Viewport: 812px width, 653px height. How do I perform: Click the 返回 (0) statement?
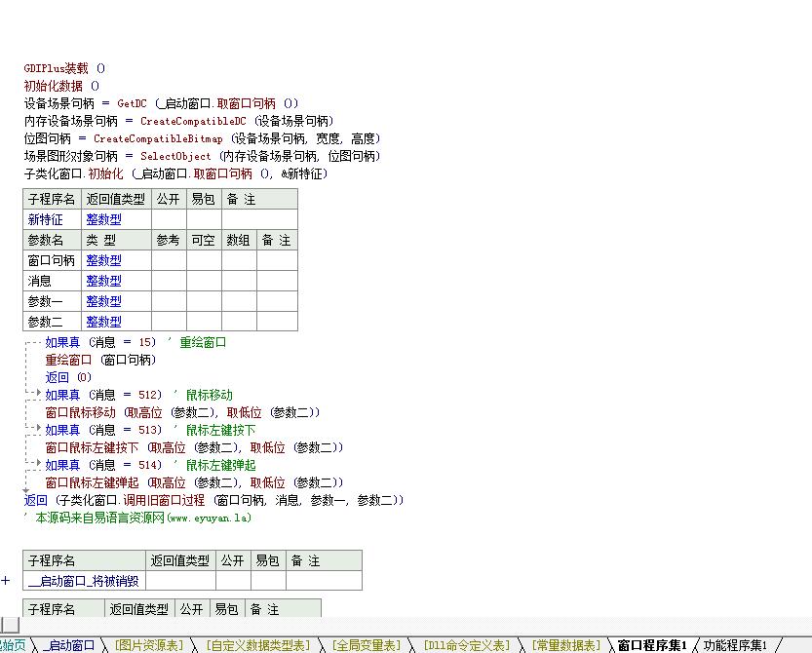pos(68,377)
